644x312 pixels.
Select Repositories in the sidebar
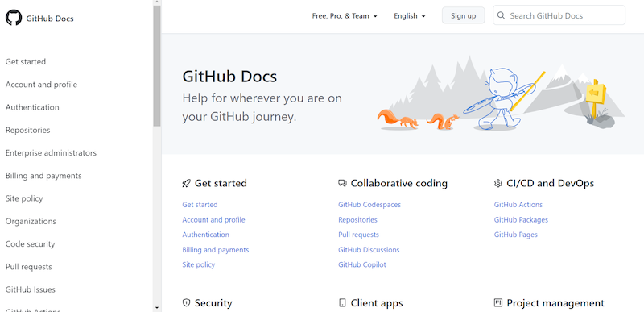coord(27,130)
